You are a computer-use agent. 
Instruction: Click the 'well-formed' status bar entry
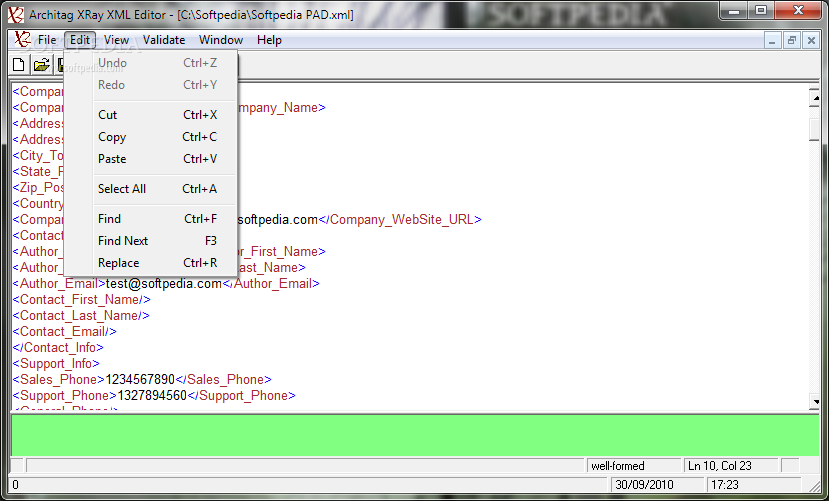(633, 466)
